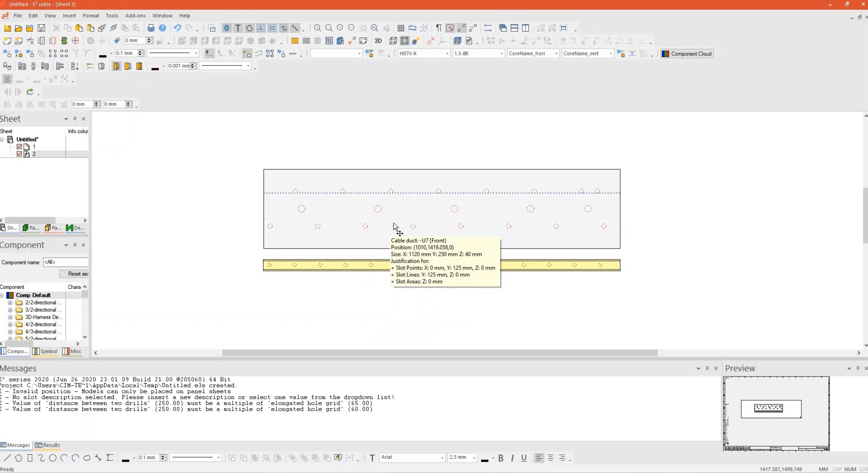The image size is (868, 473).
Task: Switch to the Results tab
Action: 48,445
